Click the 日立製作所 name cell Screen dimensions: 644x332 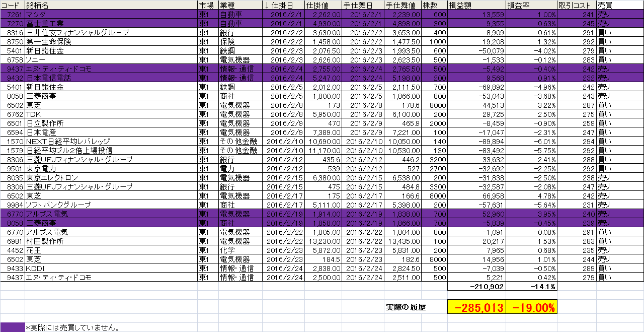click(111, 123)
